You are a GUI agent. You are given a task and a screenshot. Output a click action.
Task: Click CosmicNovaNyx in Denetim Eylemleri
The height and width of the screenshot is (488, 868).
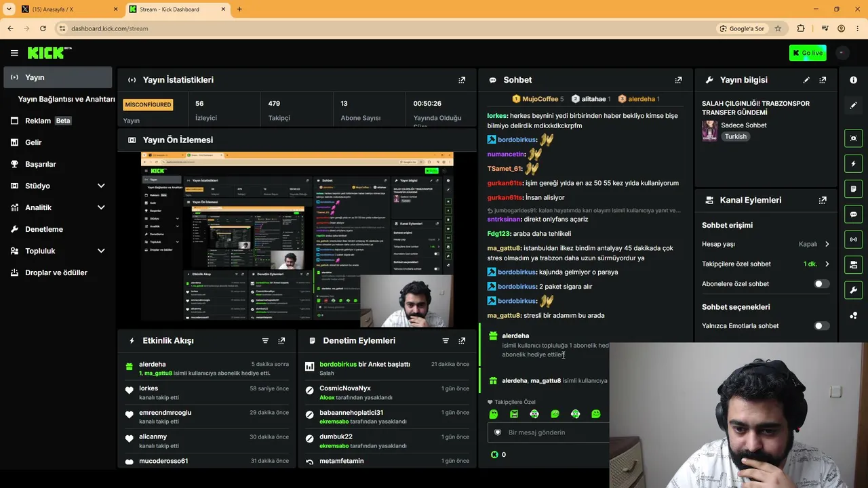(345, 388)
